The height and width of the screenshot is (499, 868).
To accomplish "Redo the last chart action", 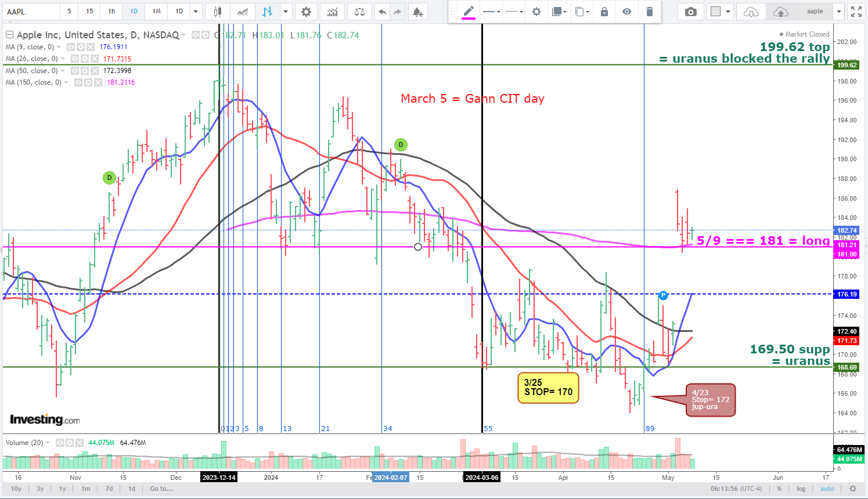I will pos(397,12).
